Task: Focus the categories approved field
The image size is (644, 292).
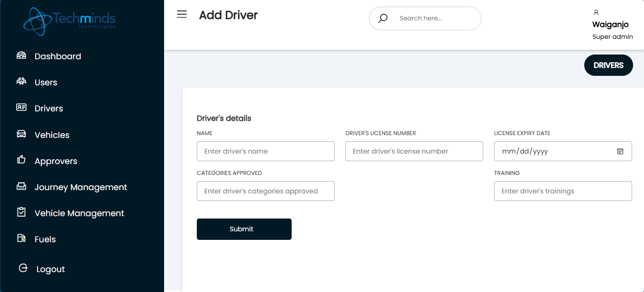Action: [266, 191]
